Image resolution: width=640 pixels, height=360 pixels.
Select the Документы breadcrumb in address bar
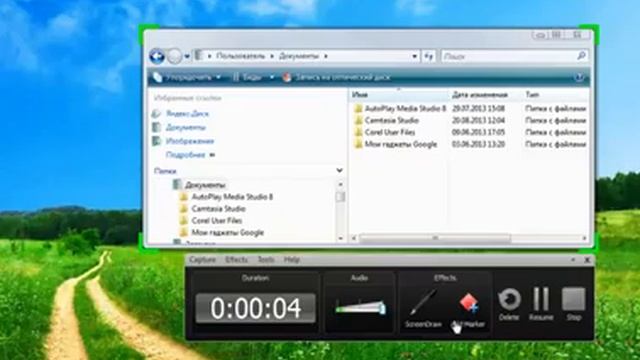(x=299, y=56)
